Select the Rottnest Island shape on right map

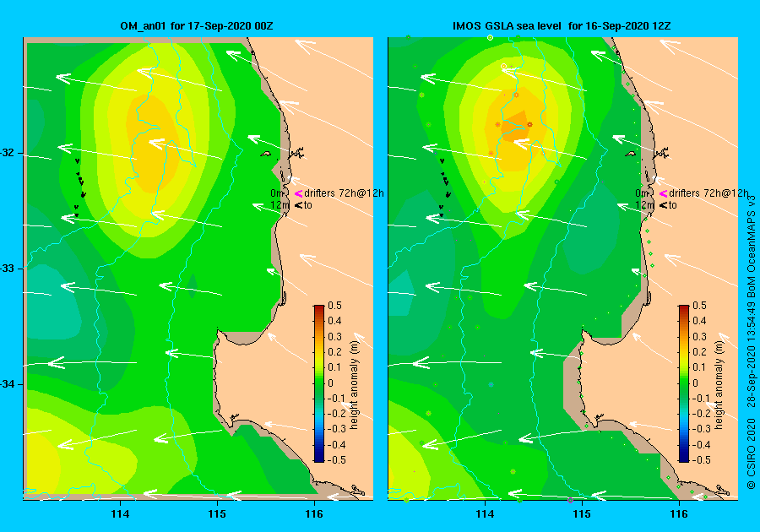630,154
